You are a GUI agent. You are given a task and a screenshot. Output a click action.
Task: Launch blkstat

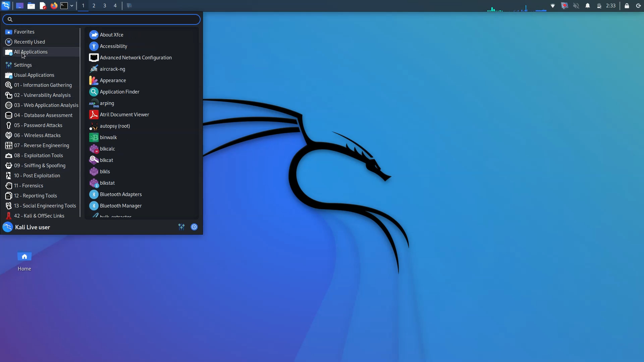(142, 183)
